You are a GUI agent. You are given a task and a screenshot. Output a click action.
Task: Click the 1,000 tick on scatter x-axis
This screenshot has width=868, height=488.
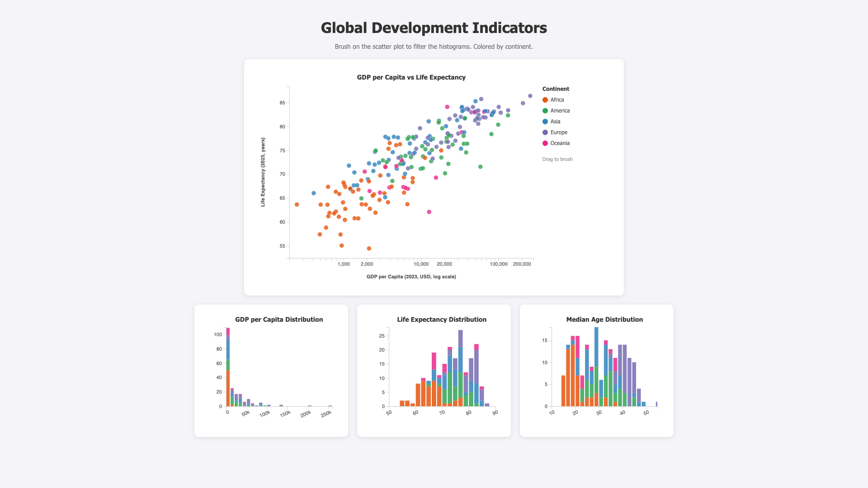click(344, 264)
